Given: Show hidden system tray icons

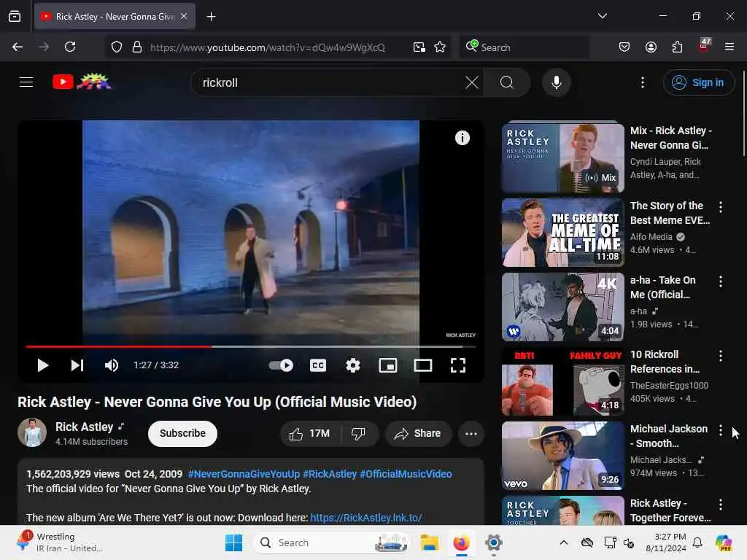Looking at the screenshot, I should point(564,542).
